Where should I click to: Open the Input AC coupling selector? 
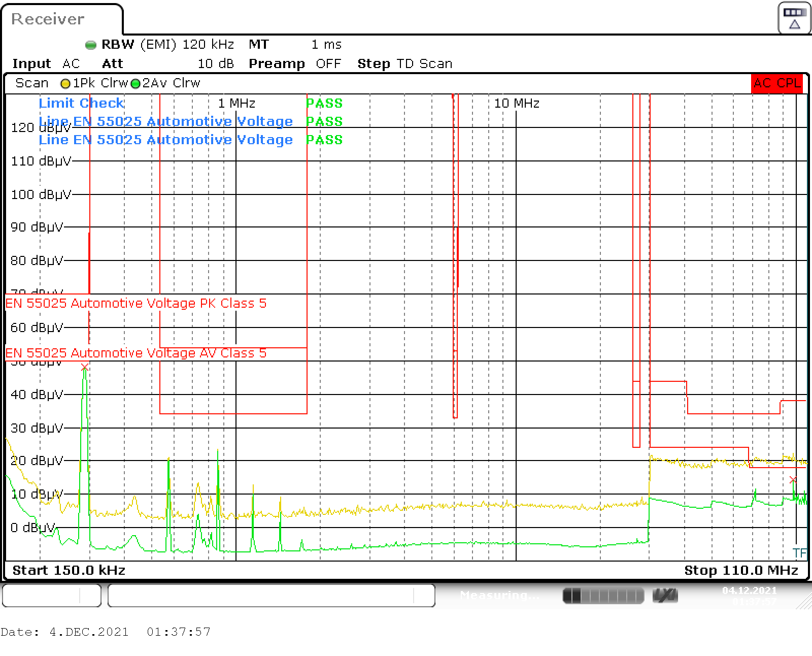71,63
